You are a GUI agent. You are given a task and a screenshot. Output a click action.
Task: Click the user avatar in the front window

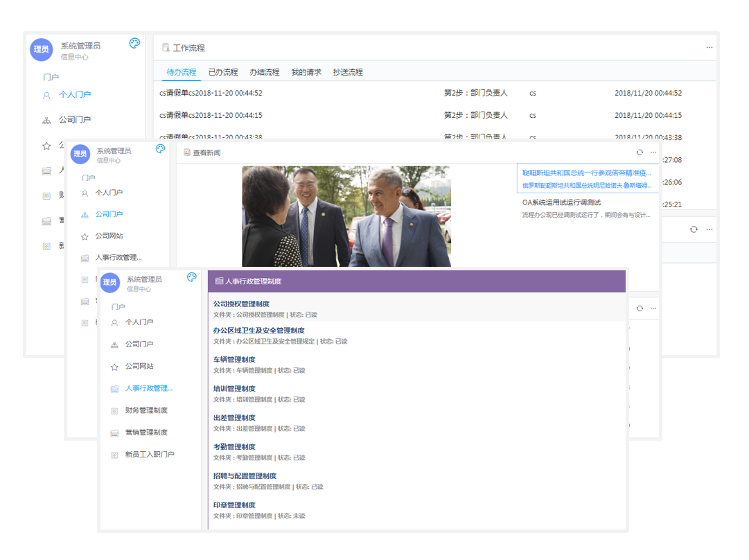click(x=110, y=282)
